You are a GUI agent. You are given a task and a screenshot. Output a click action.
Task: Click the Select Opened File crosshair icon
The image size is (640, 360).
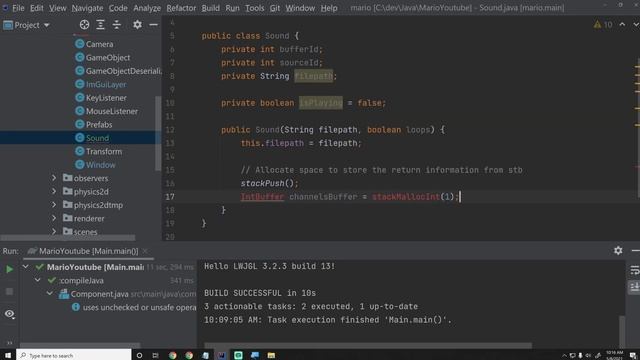(x=84, y=25)
